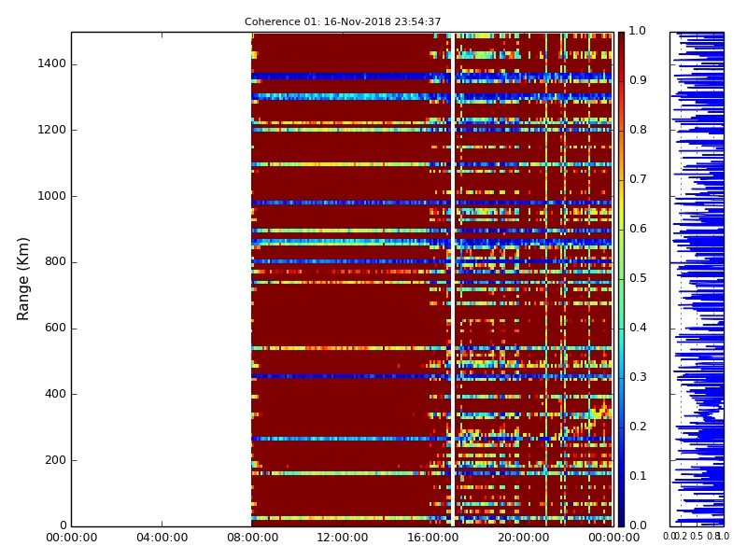
Task: Click the 1200 range tick label
Action: [52, 130]
